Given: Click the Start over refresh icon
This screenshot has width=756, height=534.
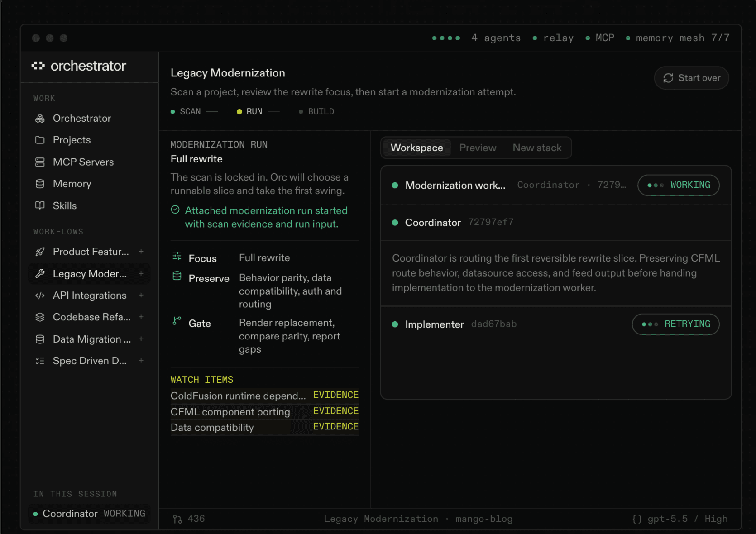Looking at the screenshot, I should (668, 78).
